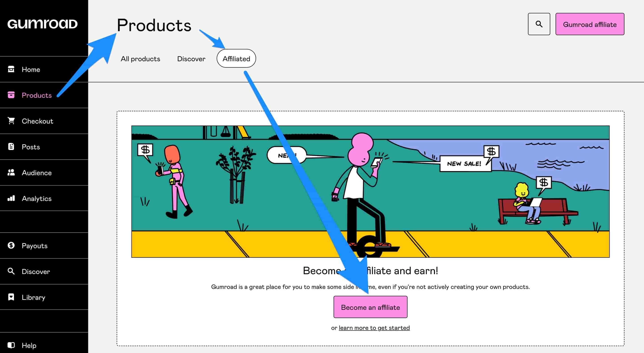Switch to the All products tab

point(140,59)
